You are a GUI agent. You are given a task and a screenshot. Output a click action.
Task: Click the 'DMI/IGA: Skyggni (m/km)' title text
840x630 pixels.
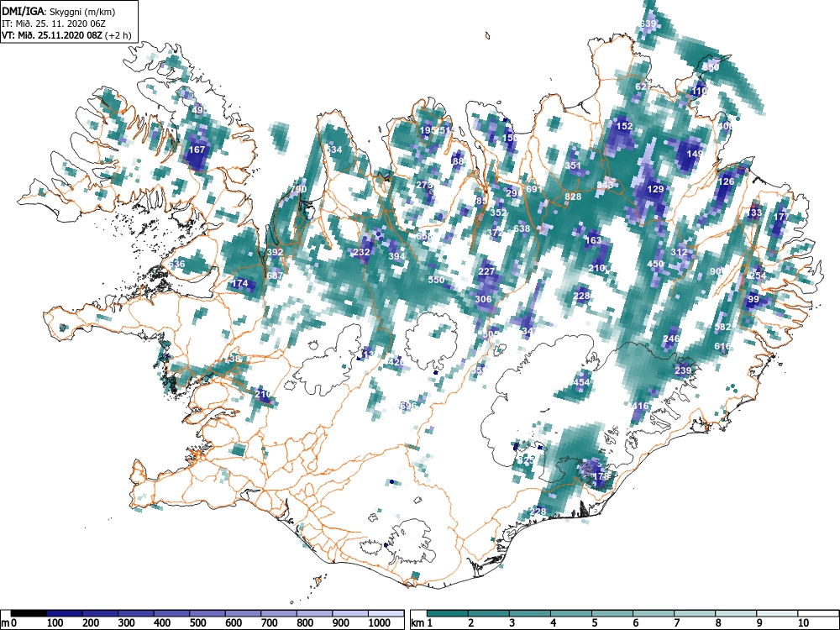tap(59, 11)
